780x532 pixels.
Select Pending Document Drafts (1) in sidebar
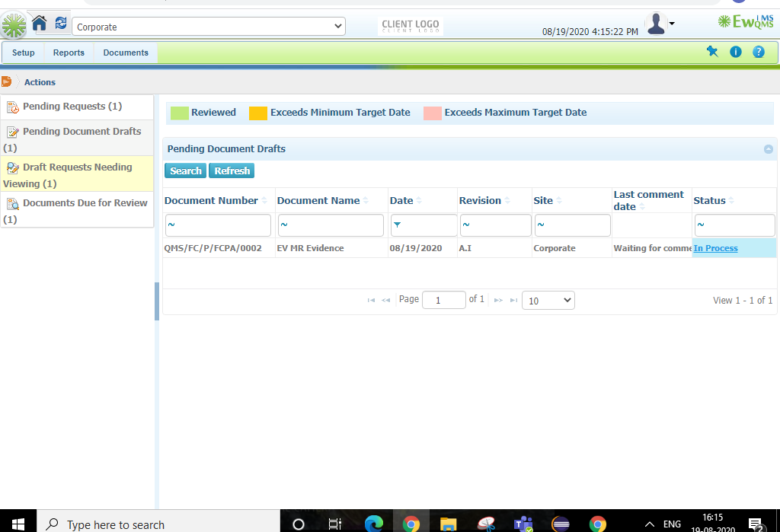point(77,139)
